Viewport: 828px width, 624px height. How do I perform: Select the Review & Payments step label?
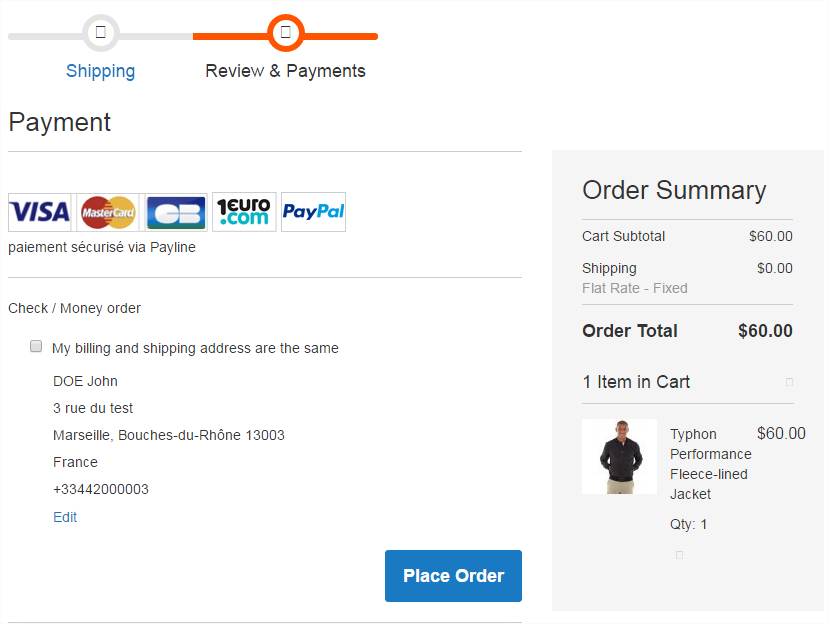(x=285, y=71)
